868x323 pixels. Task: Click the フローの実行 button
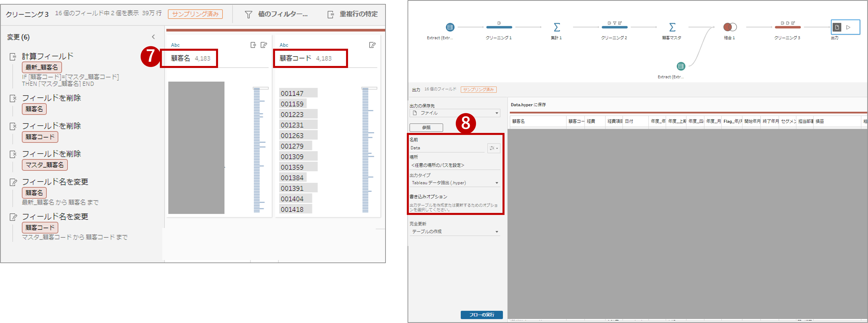pos(481,315)
